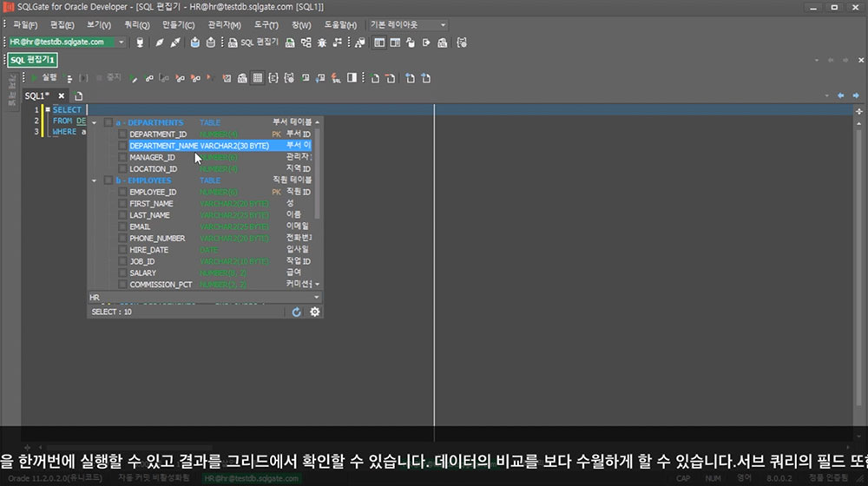Click the braces with gear settings icon
The width and height of the screenshot is (868, 486).
(289, 79)
